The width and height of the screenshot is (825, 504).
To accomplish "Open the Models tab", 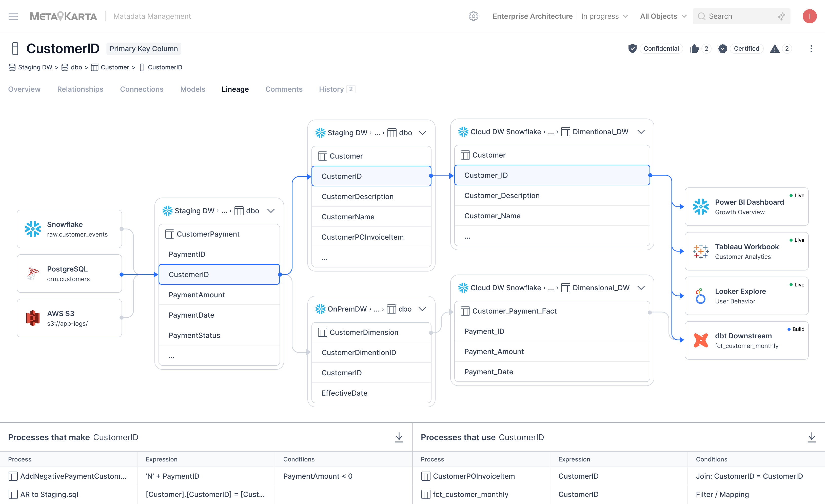I will pyautogui.click(x=192, y=89).
